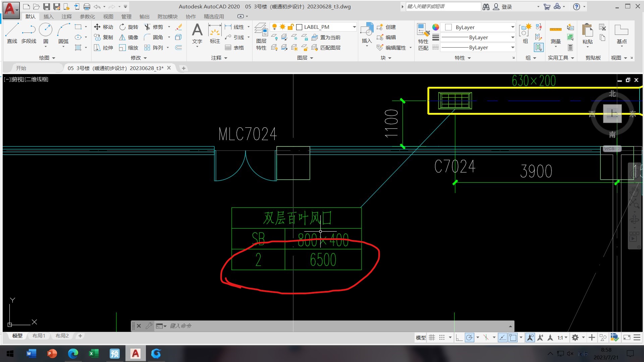Toggle annotation object visibility in status bar

click(530, 338)
